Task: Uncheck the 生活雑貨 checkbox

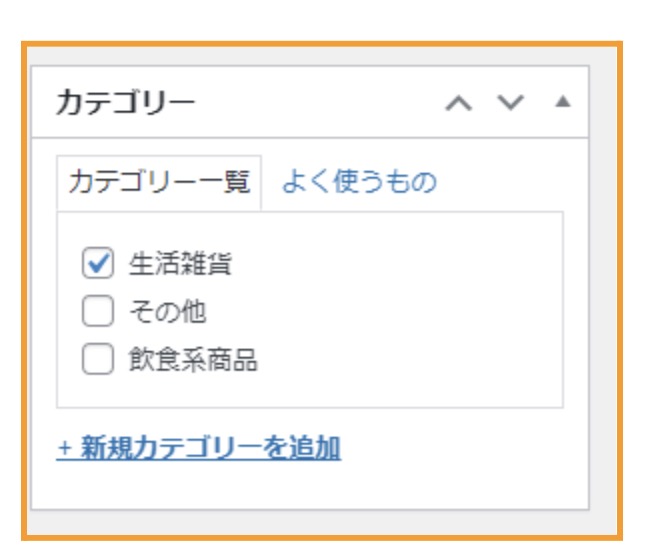Action: pos(98,264)
